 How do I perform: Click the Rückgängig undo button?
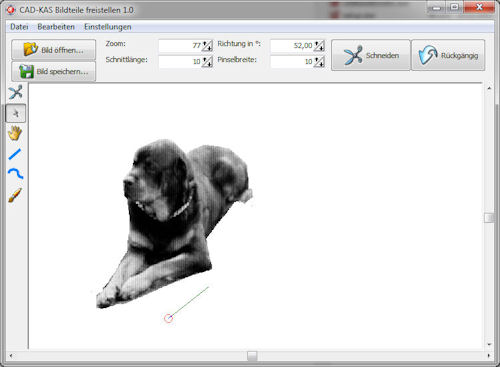point(448,55)
